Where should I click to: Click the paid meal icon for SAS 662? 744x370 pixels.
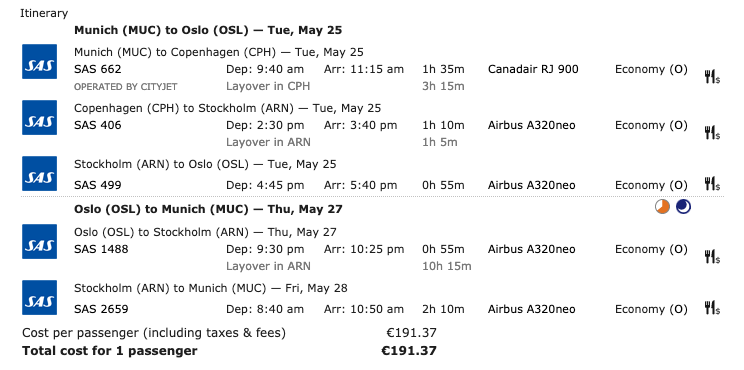(x=712, y=77)
